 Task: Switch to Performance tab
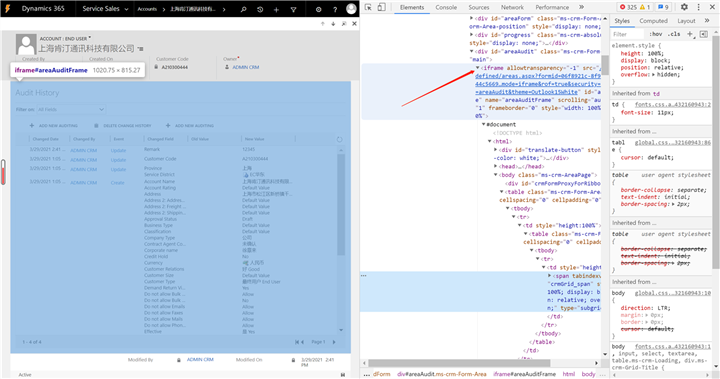pos(552,7)
